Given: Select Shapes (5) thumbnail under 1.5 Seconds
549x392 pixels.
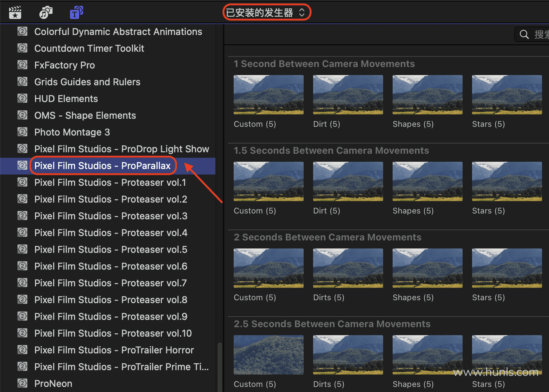Looking at the screenshot, I should (x=428, y=181).
